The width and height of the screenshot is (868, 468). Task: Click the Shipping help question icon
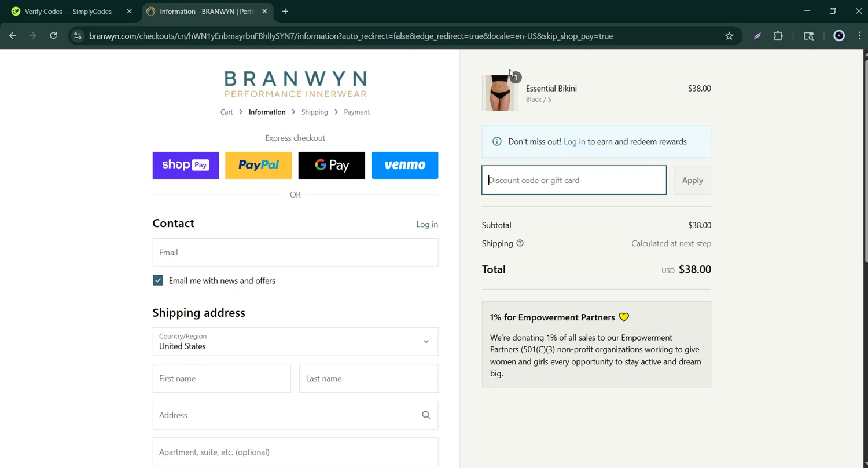click(520, 243)
